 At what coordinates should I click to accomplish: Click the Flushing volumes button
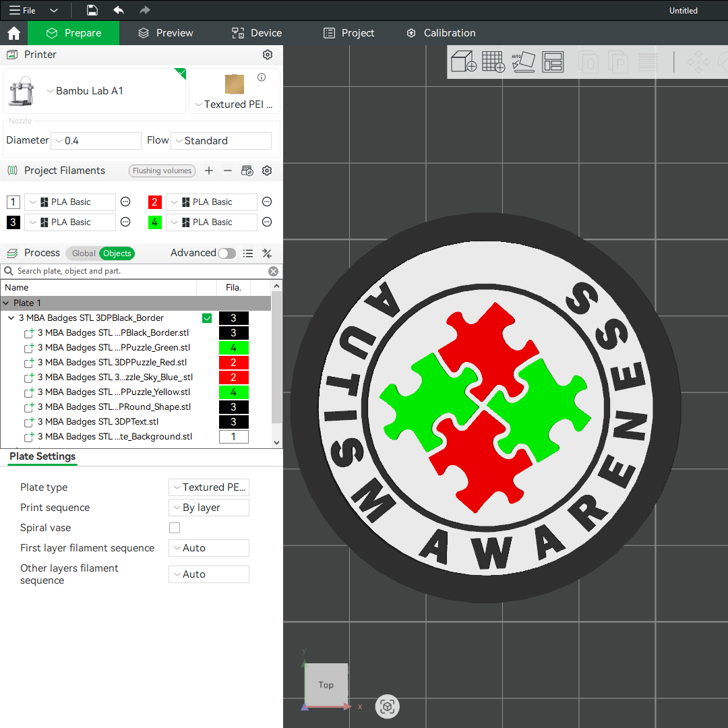(x=162, y=171)
